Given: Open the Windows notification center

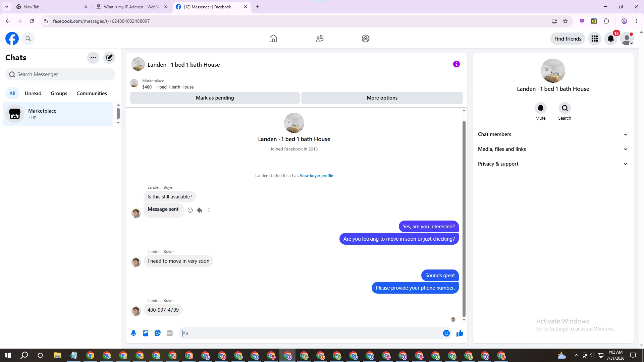Looking at the screenshot, I should [x=633, y=355].
